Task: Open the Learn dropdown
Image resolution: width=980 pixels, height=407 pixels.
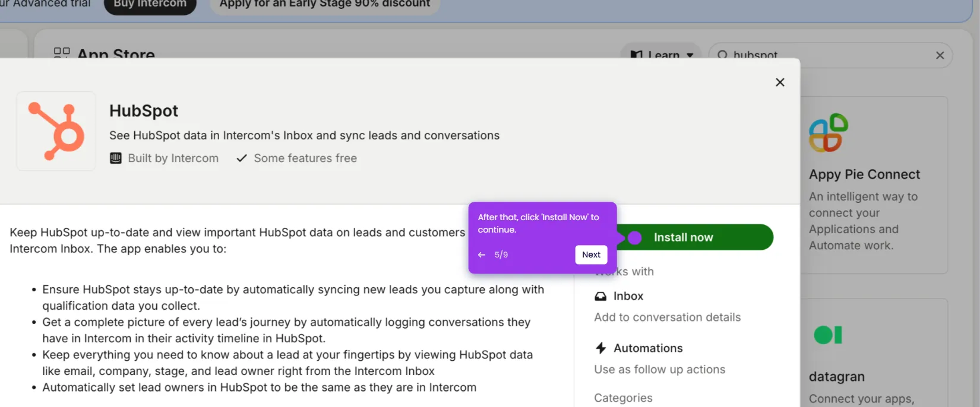Action: [x=661, y=53]
